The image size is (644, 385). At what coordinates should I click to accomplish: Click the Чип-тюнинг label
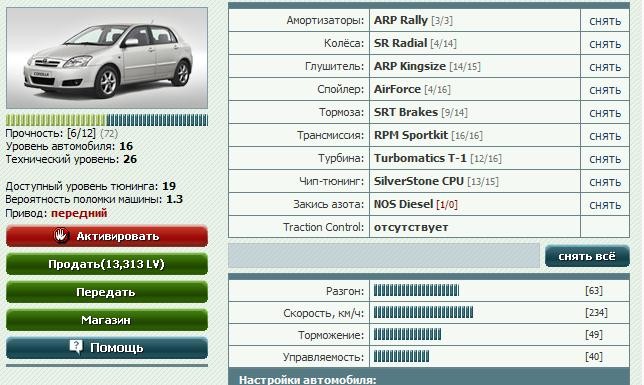(x=331, y=182)
